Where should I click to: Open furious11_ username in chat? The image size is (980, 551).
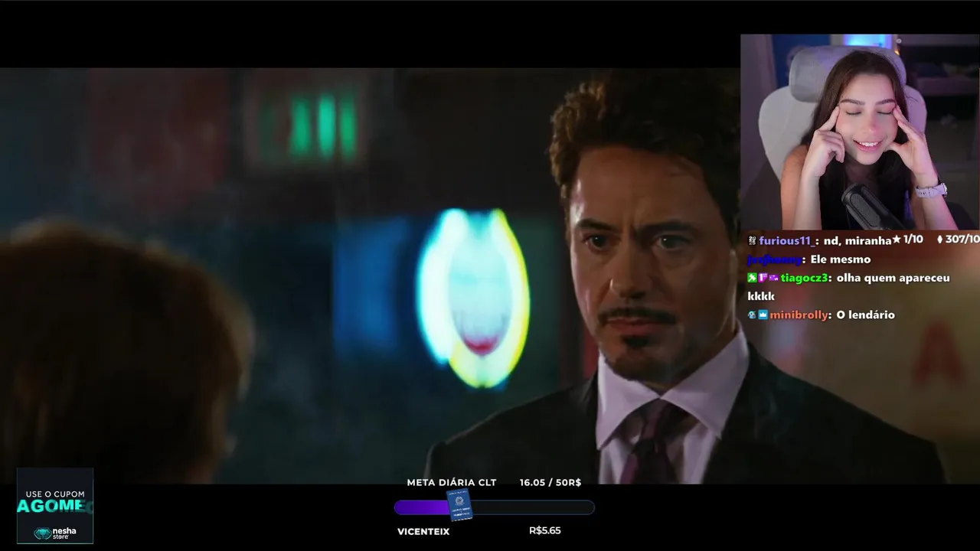[788, 240]
